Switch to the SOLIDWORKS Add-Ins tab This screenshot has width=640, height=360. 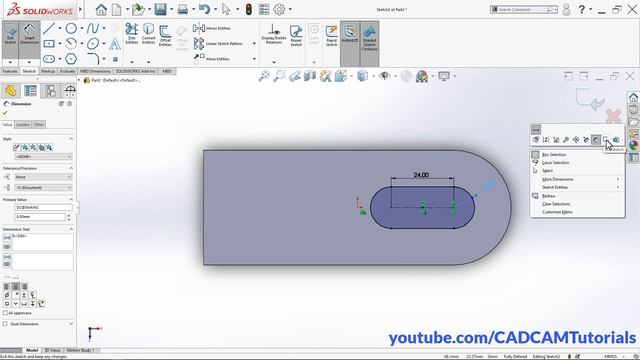tap(136, 71)
